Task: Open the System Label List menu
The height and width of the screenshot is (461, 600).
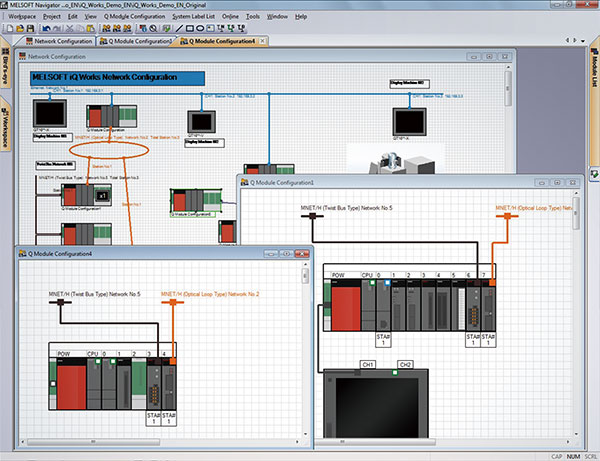Action: coord(194,17)
